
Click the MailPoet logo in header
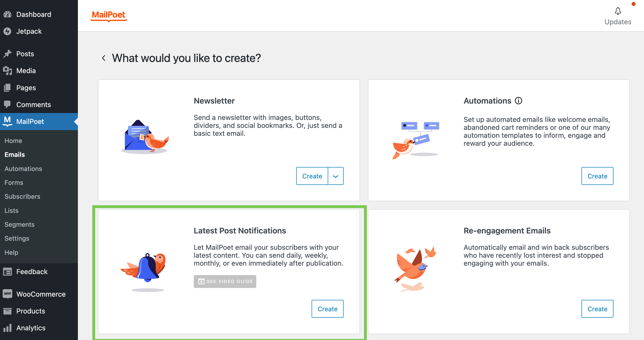click(x=108, y=16)
